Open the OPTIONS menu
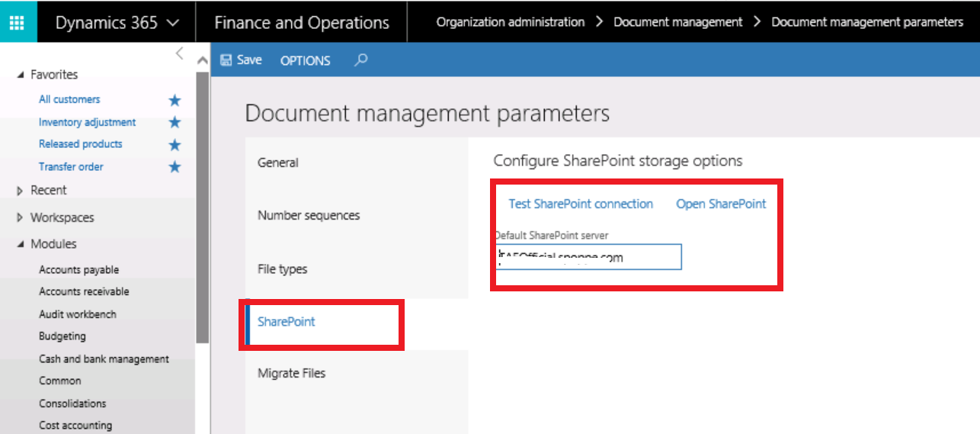 (305, 60)
